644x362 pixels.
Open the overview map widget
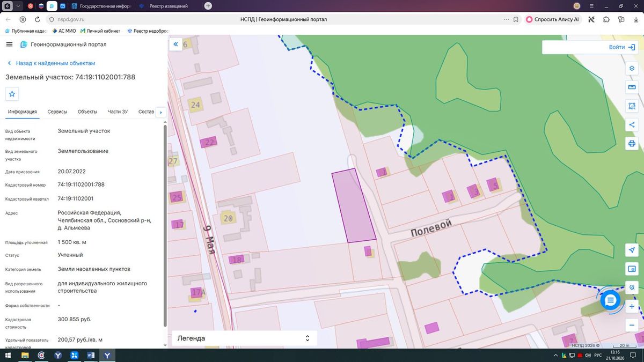point(632,269)
